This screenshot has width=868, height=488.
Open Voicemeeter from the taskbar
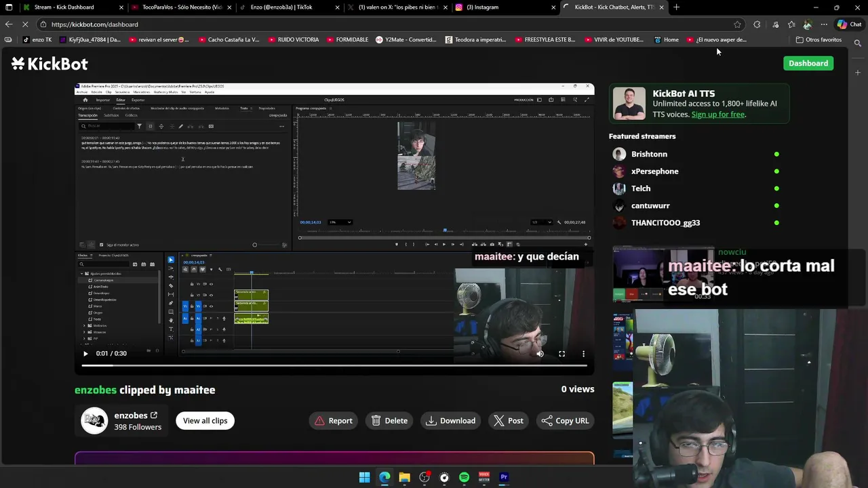pyautogui.click(x=484, y=477)
